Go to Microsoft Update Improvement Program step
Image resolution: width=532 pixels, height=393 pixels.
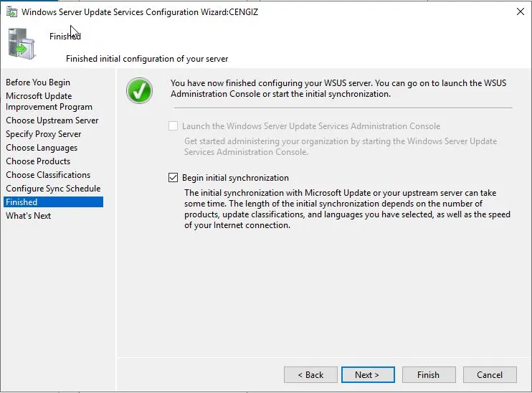pos(49,101)
